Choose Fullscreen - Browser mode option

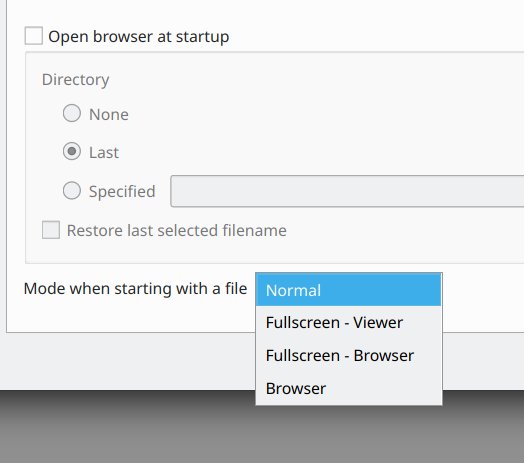349,355
